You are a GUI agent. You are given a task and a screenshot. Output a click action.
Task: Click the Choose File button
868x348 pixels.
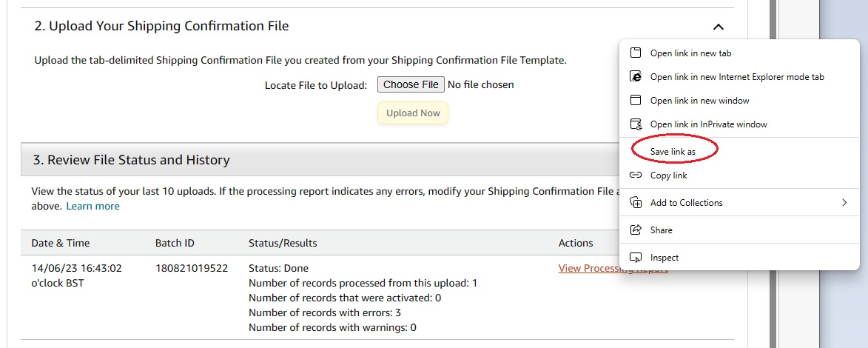point(411,84)
